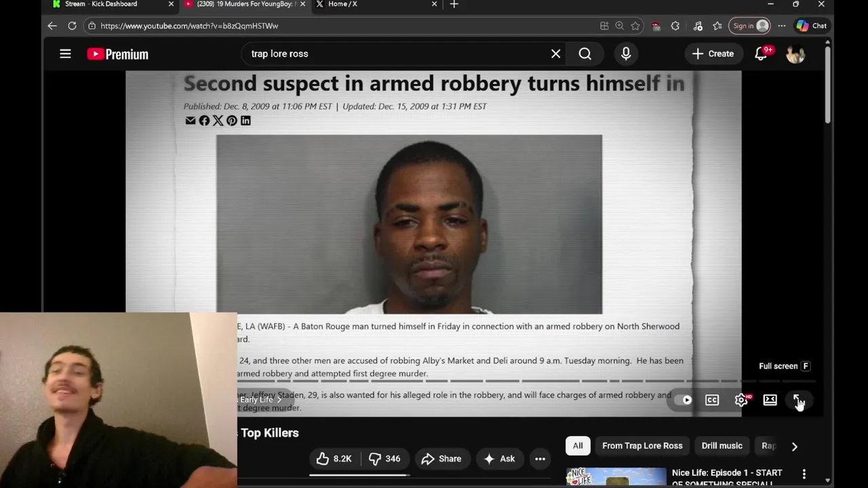Toggle the autoplay switch in the player
This screenshot has height=488, width=868.
[x=683, y=400]
